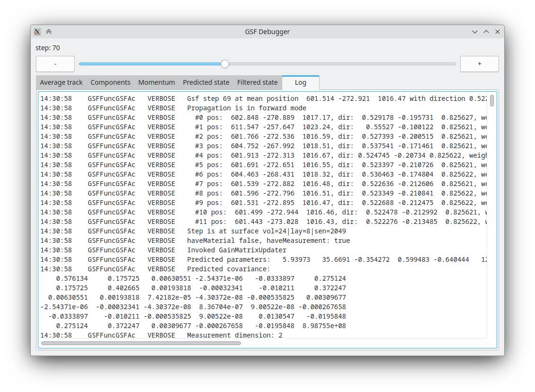The width and height of the screenshot is (535, 392).
Task: Click the '#1 pos: 611.547' log row
Action: point(263,127)
